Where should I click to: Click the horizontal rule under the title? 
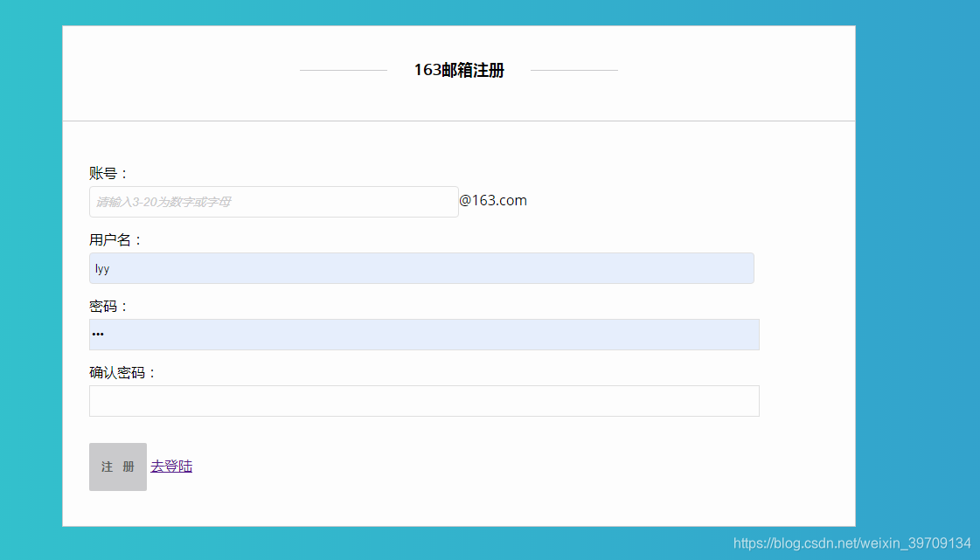tap(459, 121)
